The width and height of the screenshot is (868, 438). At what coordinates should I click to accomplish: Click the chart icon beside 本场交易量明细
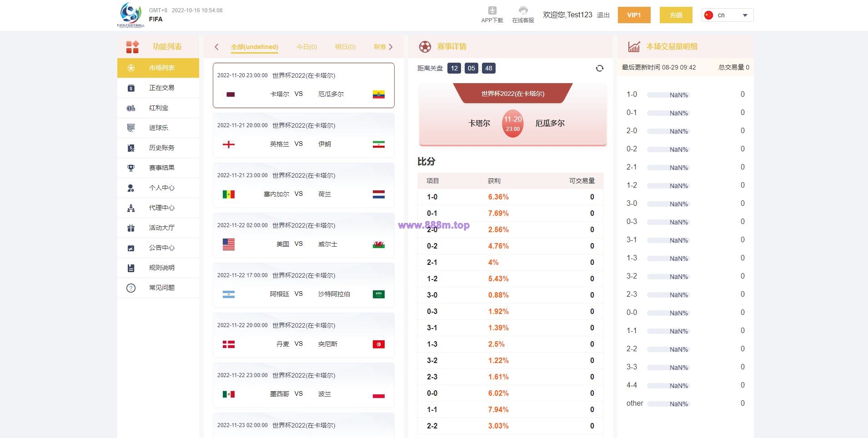coord(634,46)
